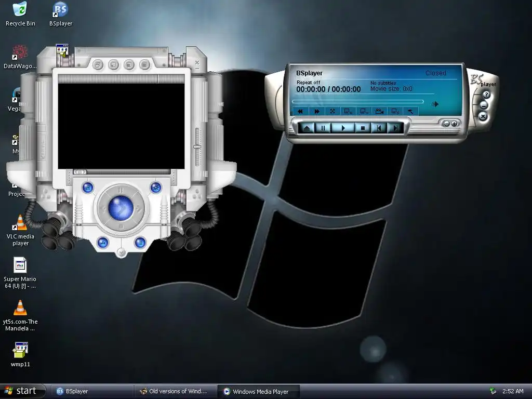Click the BSplayer eject/open file button
This screenshot has width=532, height=399.
click(307, 128)
